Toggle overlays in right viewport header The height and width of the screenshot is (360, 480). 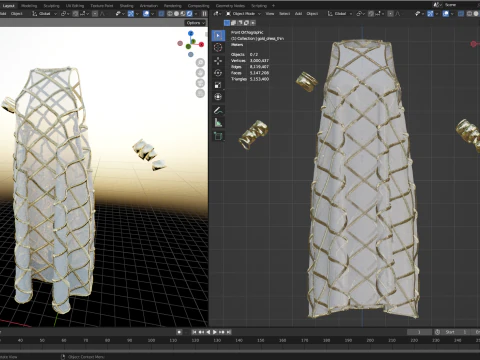(446, 14)
